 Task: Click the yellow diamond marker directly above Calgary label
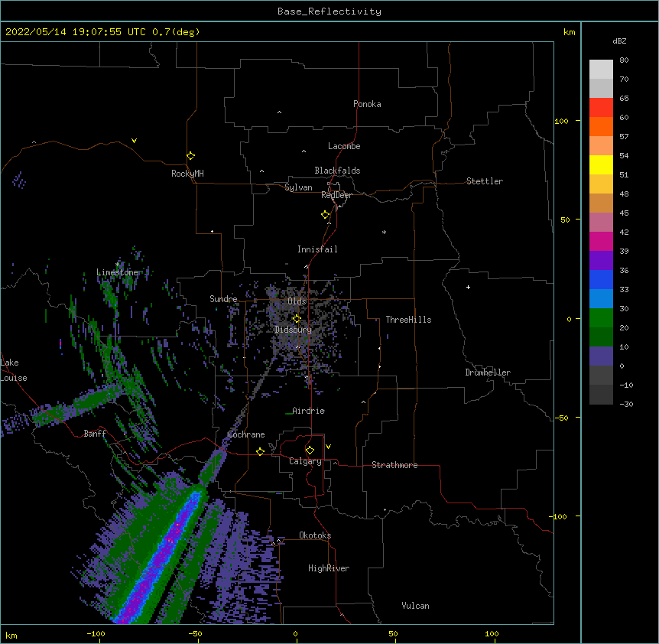[310, 450]
